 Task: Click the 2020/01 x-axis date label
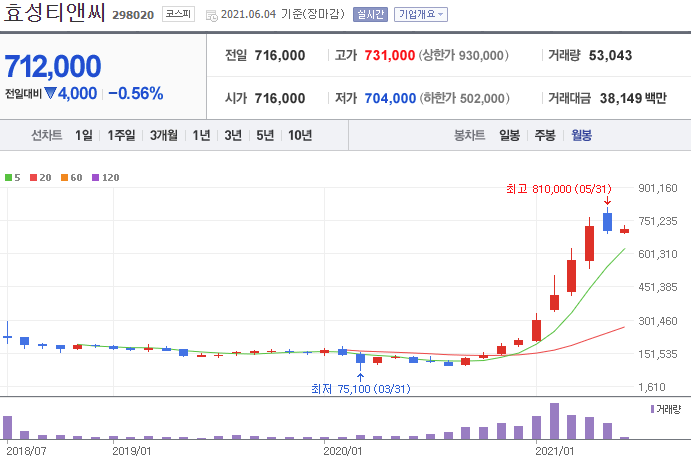[342, 451]
